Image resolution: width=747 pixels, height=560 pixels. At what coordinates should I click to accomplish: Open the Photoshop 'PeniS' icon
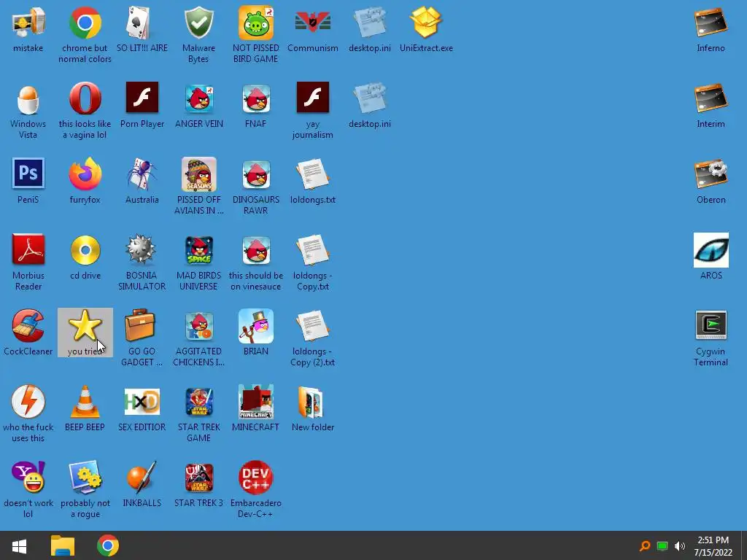click(x=28, y=174)
